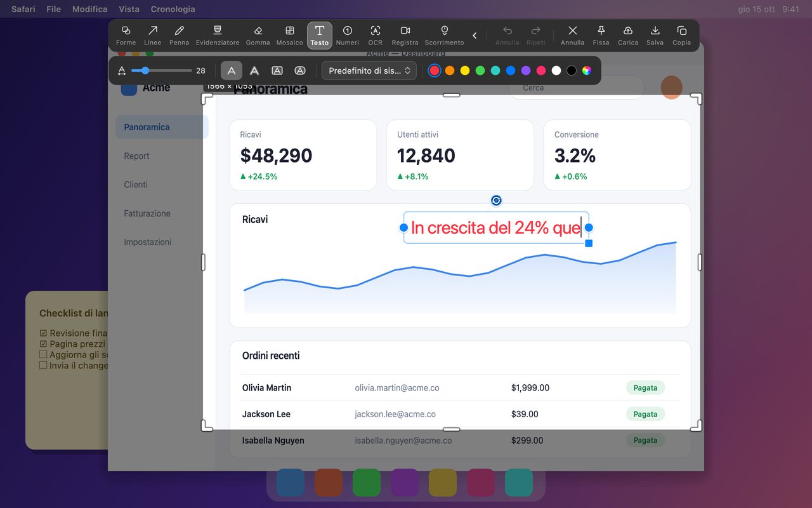Select the Gomma eraser tool

pos(258,36)
